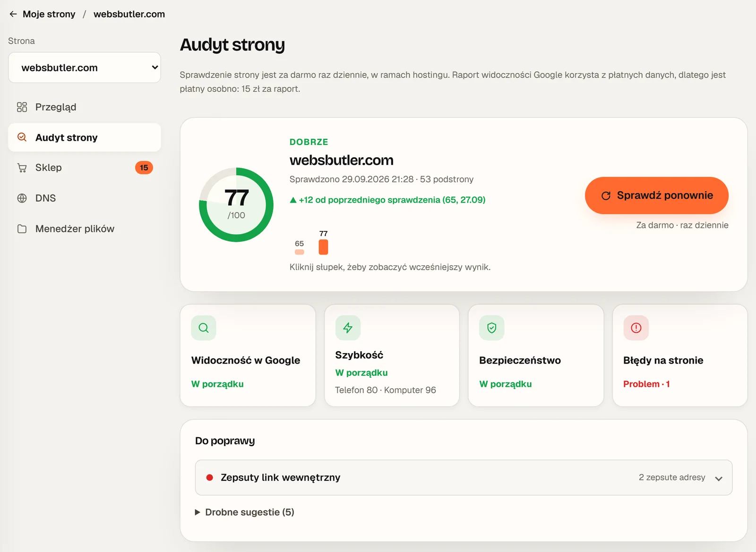Open the websbutler.com site dropdown
This screenshot has width=756, height=552.
pyautogui.click(x=85, y=68)
